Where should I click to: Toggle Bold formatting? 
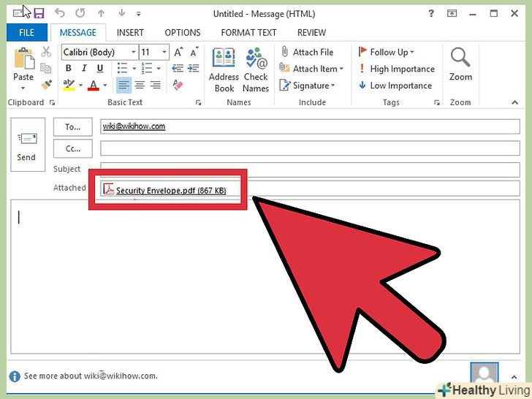point(69,68)
